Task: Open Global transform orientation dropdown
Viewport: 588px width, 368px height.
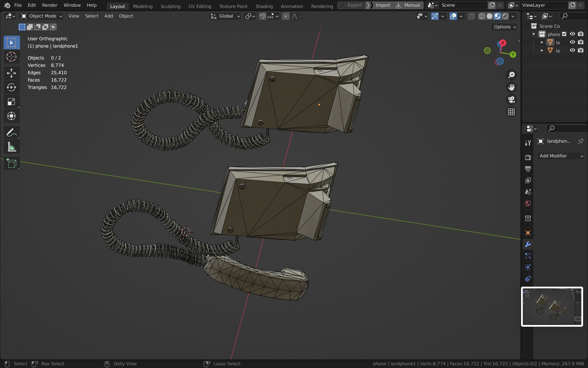Action: coord(225,16)
